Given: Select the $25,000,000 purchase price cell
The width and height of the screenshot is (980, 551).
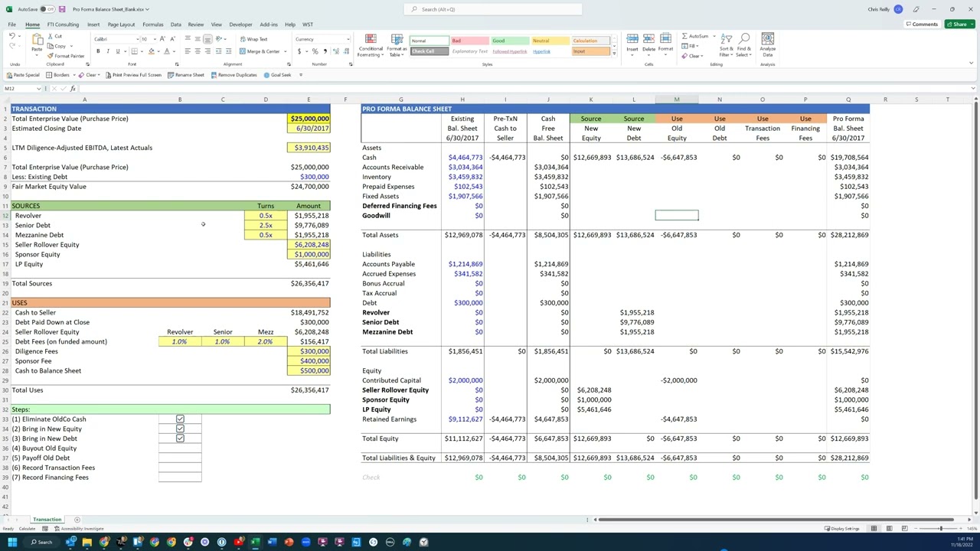Looking at the screenshot, I should tap(309, 119).
